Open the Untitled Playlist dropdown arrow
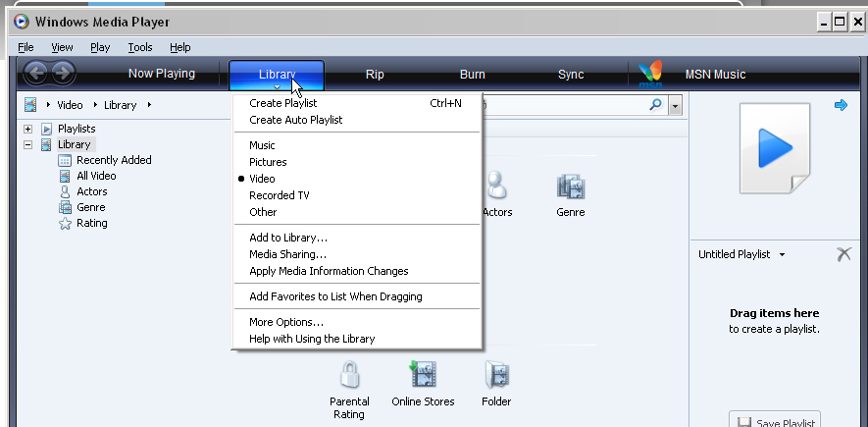Screen dimensions: 868x427 pyautogui.click(x=782, y=255)
